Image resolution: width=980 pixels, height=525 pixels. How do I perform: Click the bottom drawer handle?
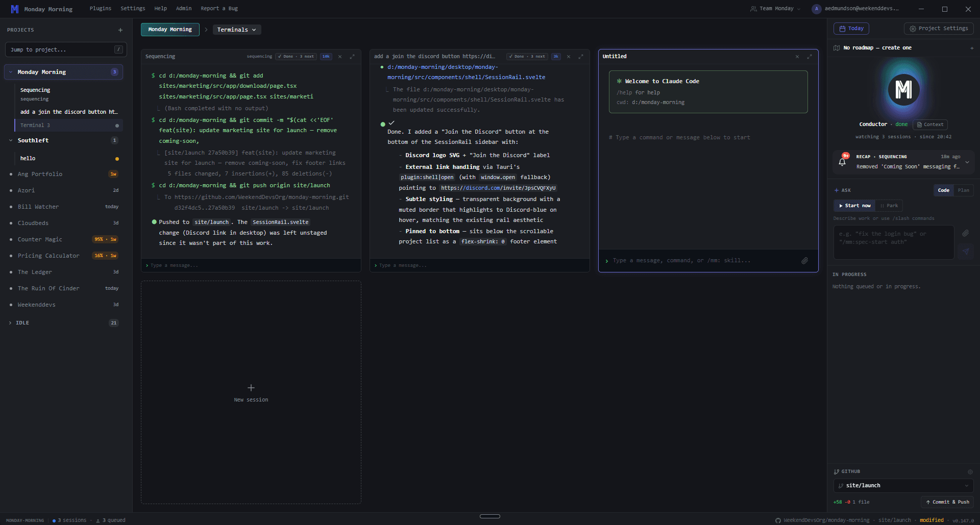point(490,516)
